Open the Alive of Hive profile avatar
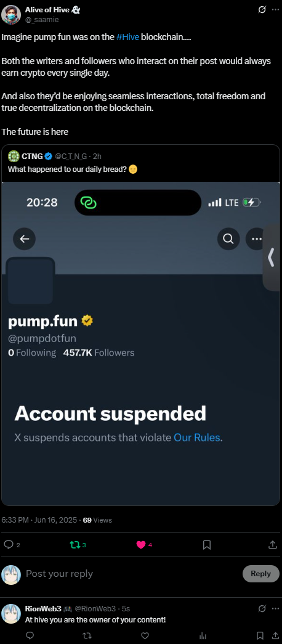Image resolution: width=282 pixels, height=644 pixels. 11,14
